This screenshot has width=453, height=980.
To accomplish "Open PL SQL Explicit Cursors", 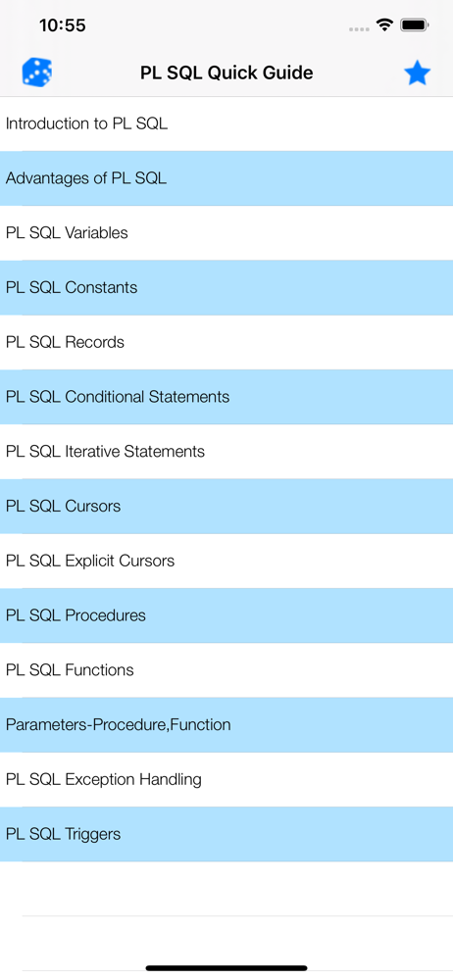I will coord(226,561).
